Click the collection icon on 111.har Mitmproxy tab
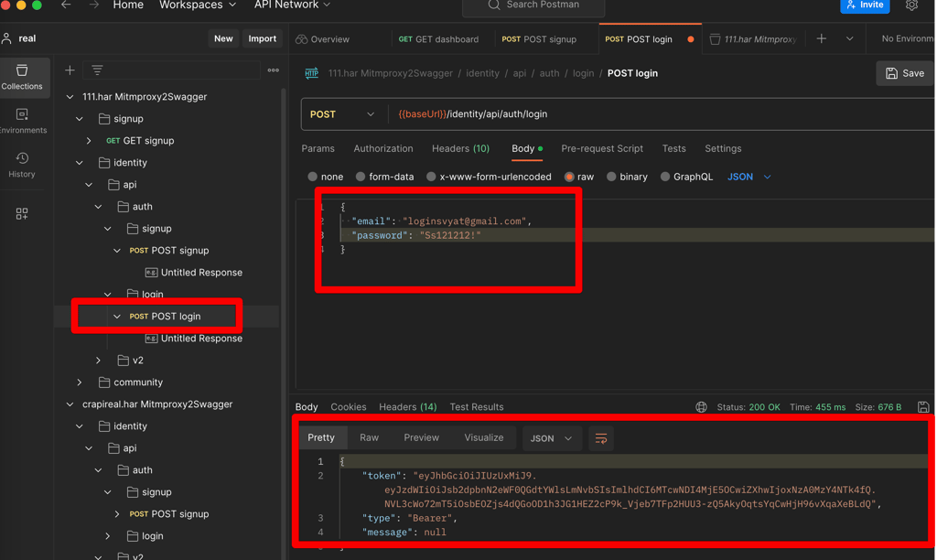This screenshot has width=937, height=560. point(715,39)
